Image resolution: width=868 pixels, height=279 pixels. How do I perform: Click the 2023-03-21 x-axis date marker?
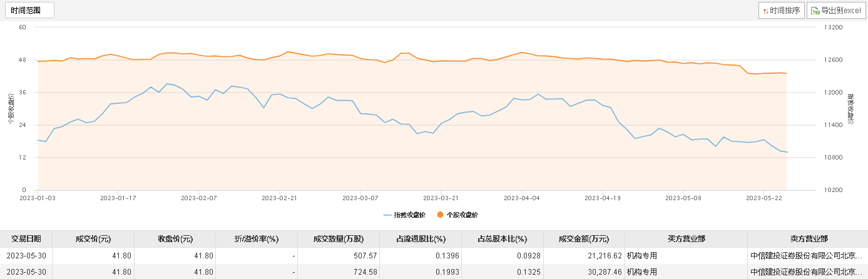[x=441, y=198]
